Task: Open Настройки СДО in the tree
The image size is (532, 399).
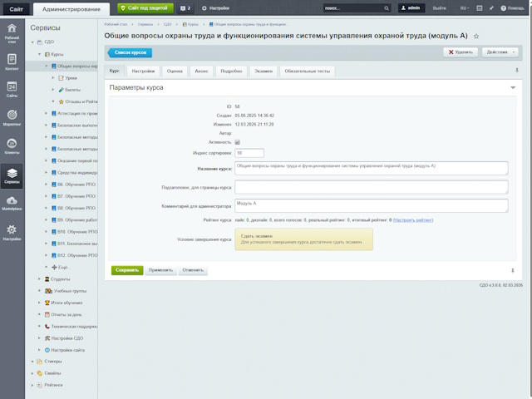Action: [x=63, y=338]
